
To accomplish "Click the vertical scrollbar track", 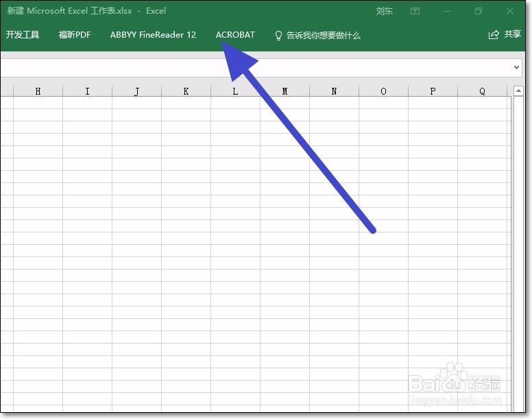I will (518, 254).
